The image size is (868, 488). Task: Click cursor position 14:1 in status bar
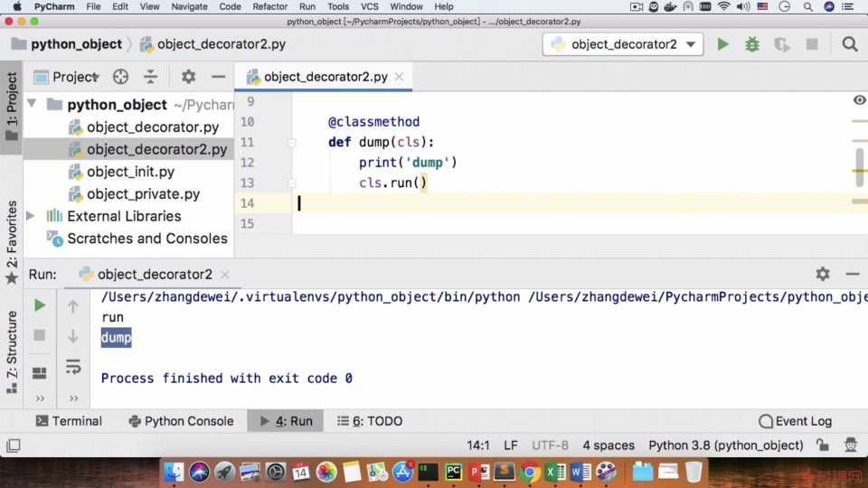(477, 446)
